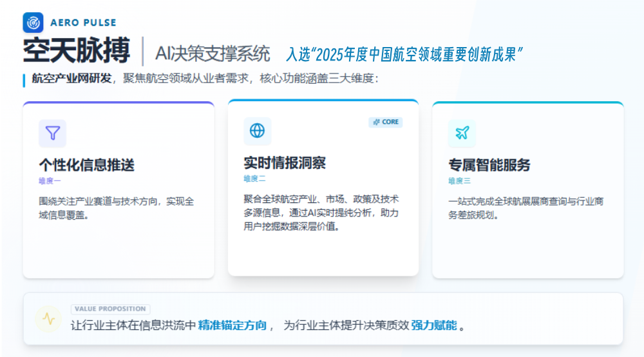Screen dimensions: 644x357
Task: Open the 实时情报洞察 card heading
Action: (x=285, y=162)
